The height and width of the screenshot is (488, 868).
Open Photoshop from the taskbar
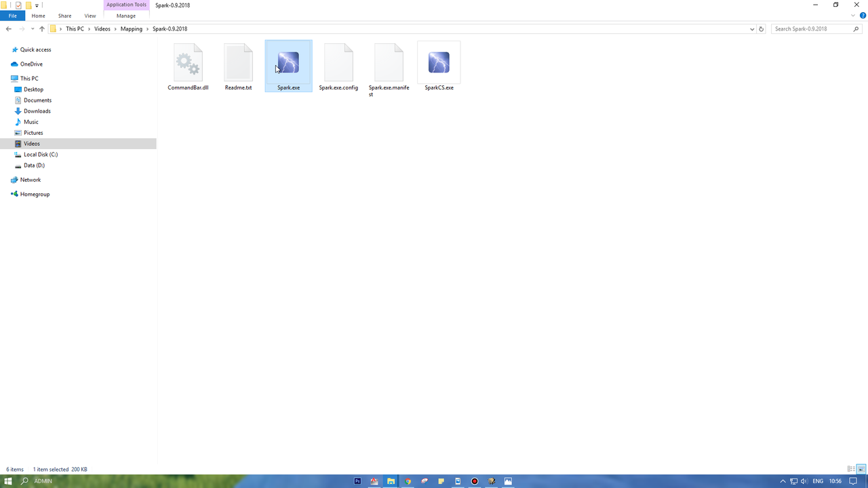357,481
